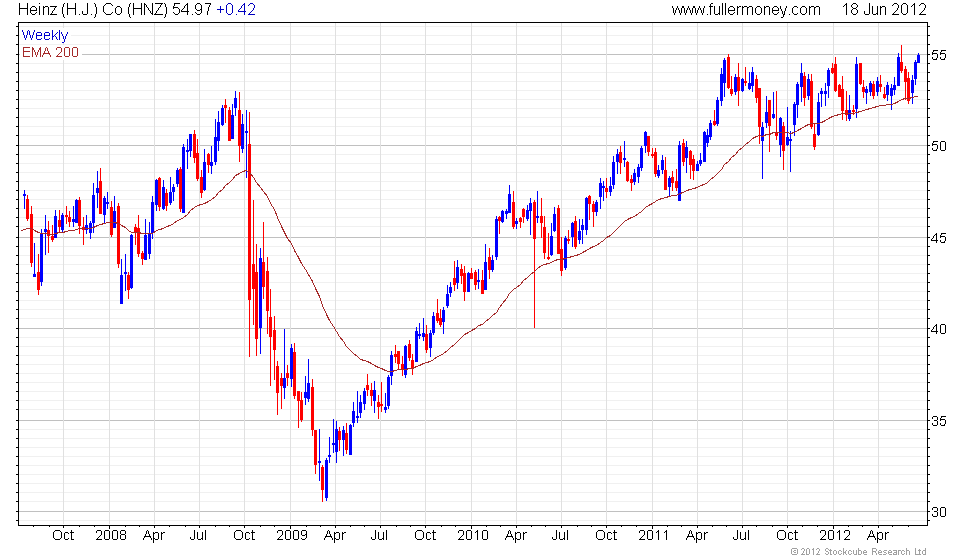
Task: Select the Weekly interval label
Action: pos(44,36)
